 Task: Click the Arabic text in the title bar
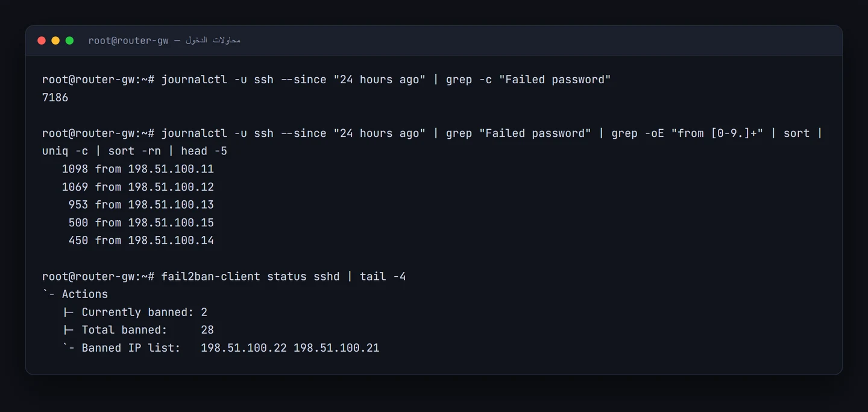point(213,40)
